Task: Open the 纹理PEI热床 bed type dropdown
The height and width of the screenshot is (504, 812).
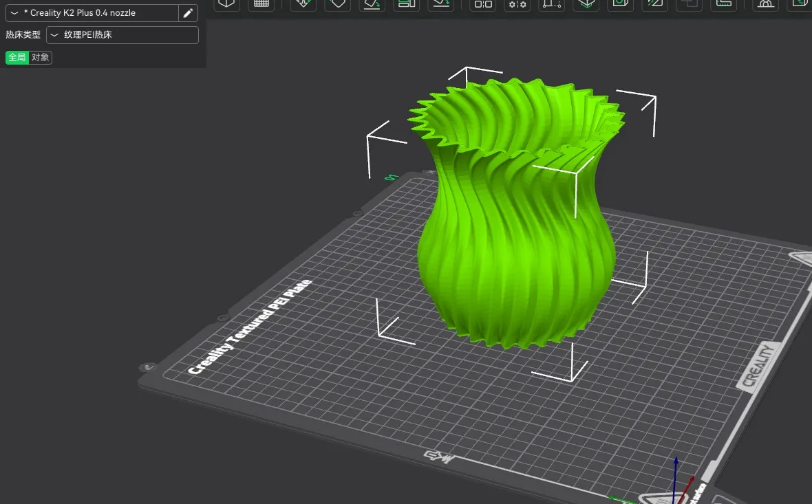Action: coord(122,34)
